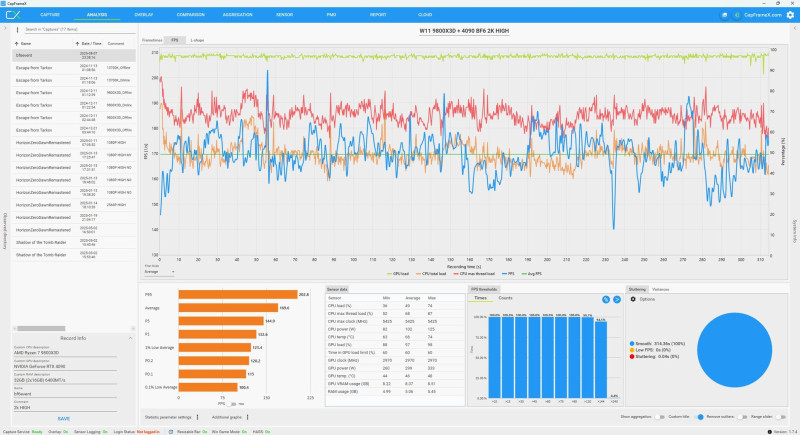Image resolution: width=800 pixels, height=435 pixels.
Task: Sort captures by Game column arrow
Action: click(x=16, y=44)
